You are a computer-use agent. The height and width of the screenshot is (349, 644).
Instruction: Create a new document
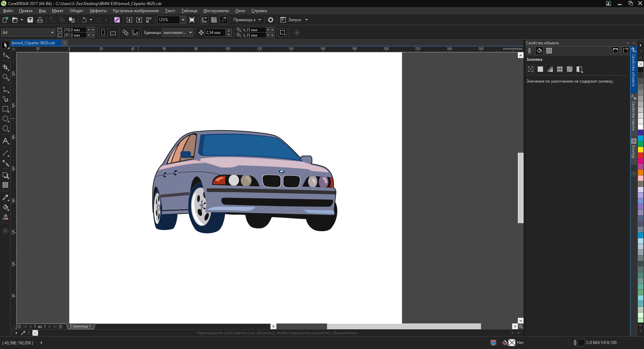(x=5, y=20)
